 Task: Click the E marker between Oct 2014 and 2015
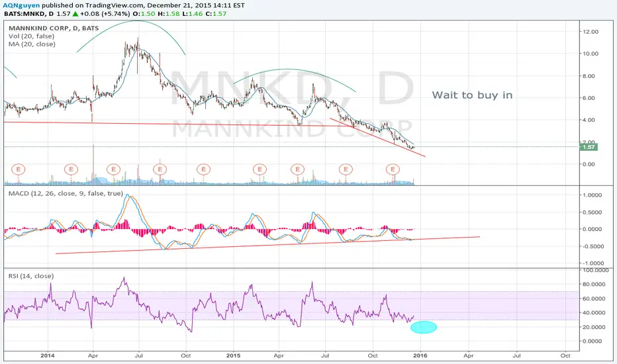[203, 169]
